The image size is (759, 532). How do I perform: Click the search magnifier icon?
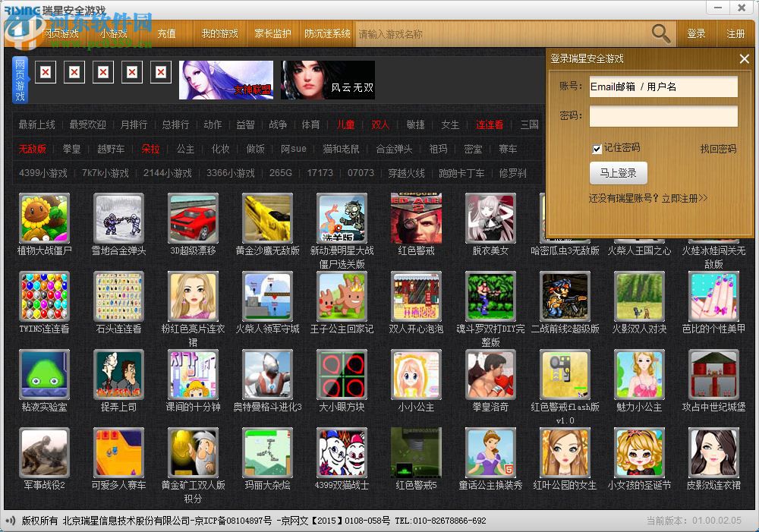[660, 33]
